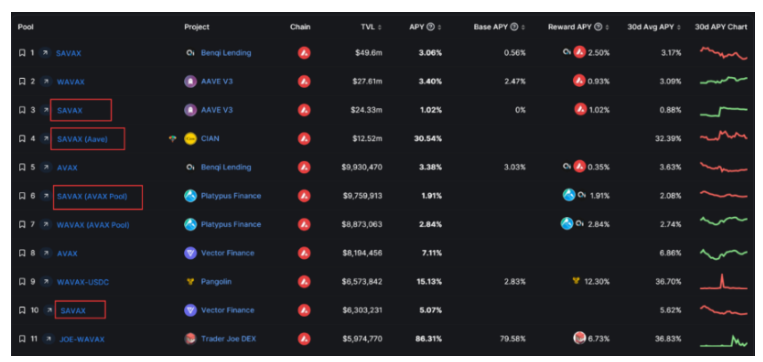Screen dimensions: 763x362
Task: Click APY column help question mark icon
Action: [430, 27]
